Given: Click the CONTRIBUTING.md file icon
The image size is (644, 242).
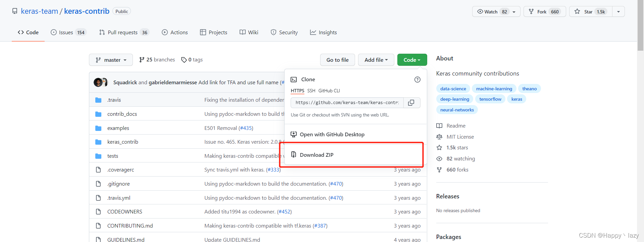Looking at the screenshot, I should 98,226.
